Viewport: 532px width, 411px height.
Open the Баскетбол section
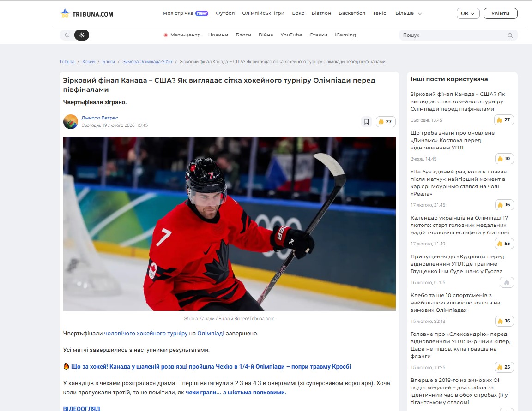coord(352,13)
